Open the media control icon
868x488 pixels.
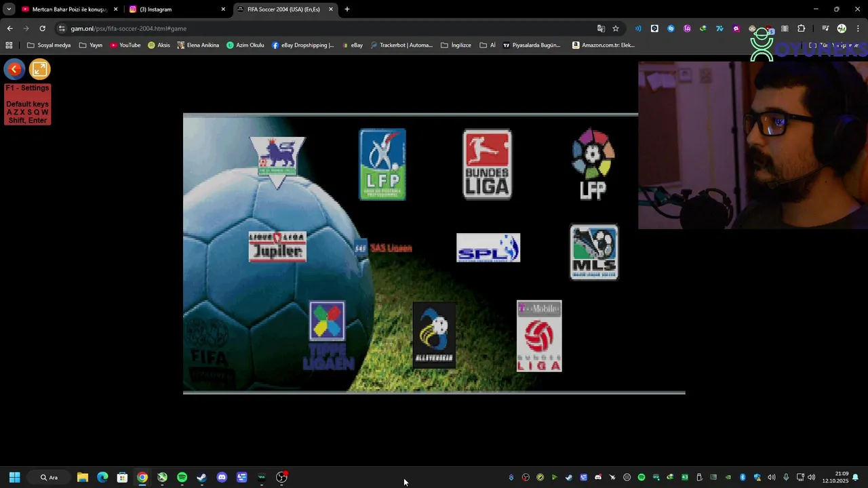pyautogui.click(x=825, y=28)
